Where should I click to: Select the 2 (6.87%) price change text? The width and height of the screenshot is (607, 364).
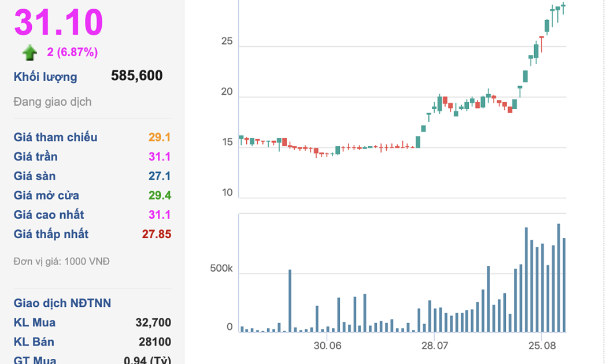click(x=72, y=53)
